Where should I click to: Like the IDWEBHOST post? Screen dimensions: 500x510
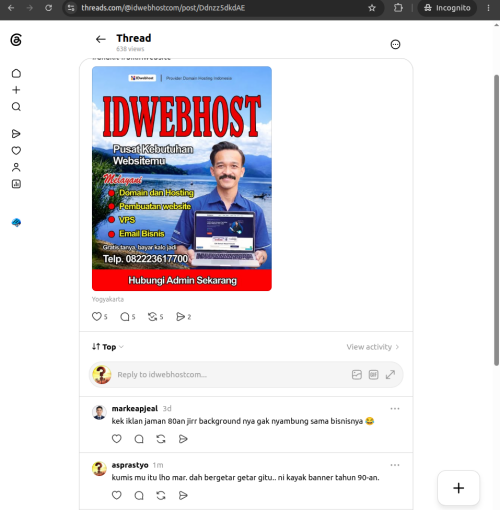97,316
